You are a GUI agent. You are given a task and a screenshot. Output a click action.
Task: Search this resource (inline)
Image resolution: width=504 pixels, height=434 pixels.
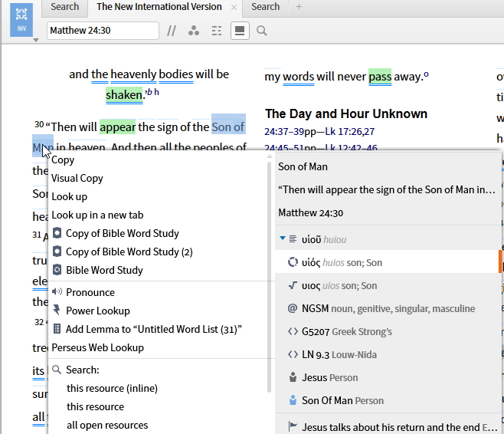(x=112, y=388)
